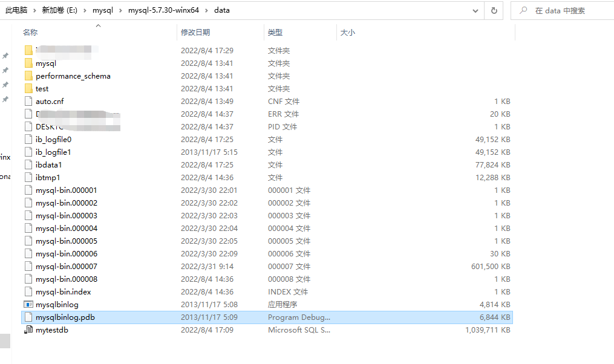Select the auto.cnf file icon
The height and width of the screenshot is (364, 614).
tap(28, 102)
